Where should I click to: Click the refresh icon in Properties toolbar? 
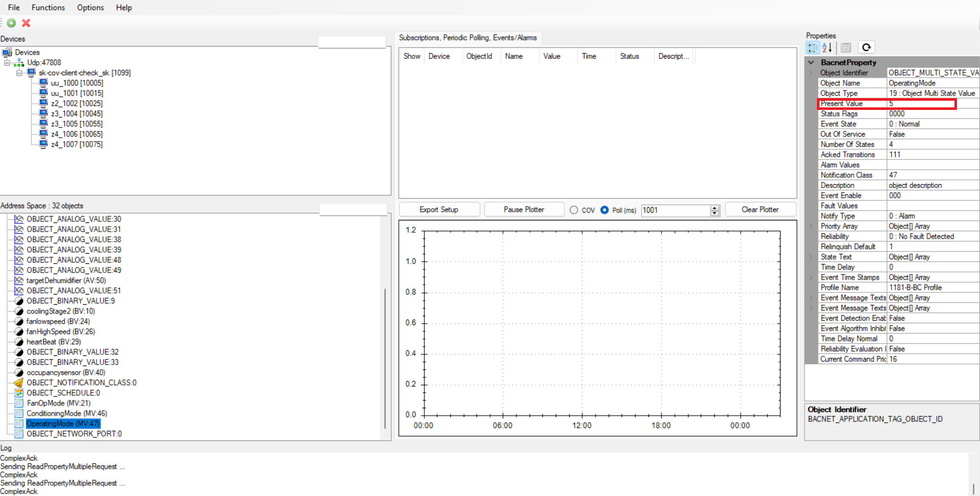point(866,48)
